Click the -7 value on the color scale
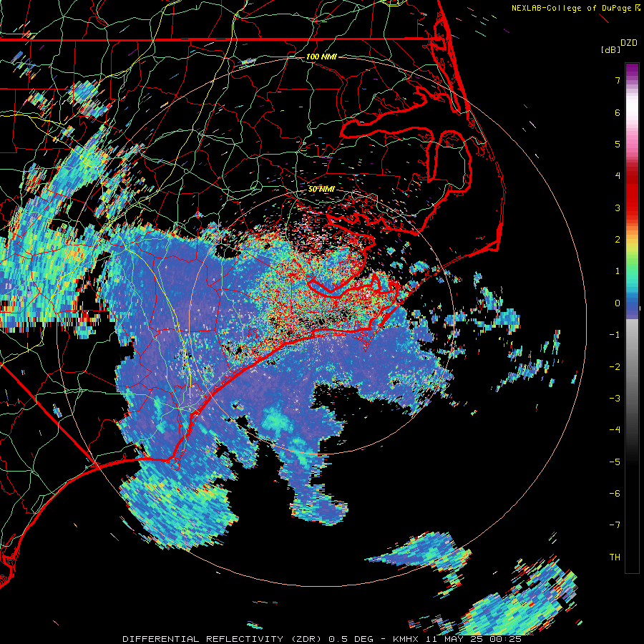 [x=615, y=525]
